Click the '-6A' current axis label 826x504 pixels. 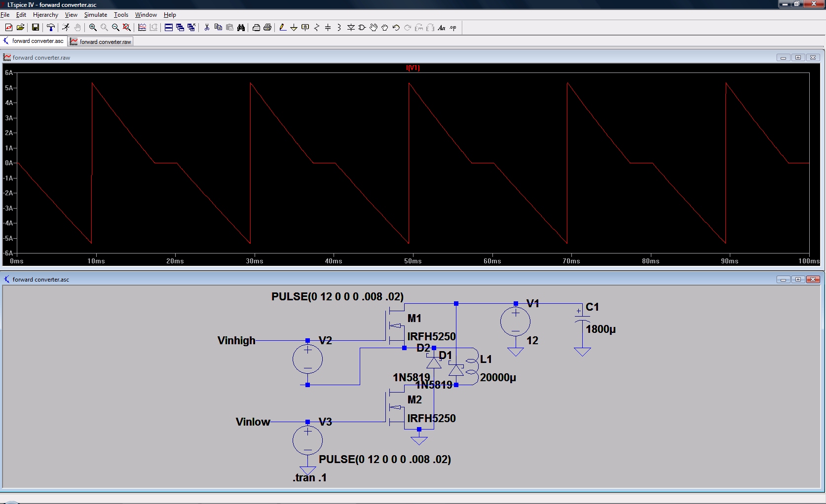(8, 253)
